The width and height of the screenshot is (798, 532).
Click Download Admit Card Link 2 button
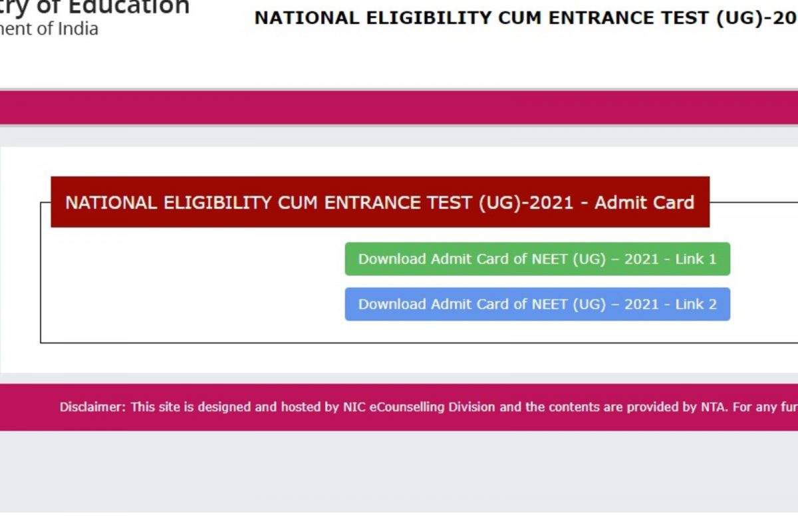[537, 304]
